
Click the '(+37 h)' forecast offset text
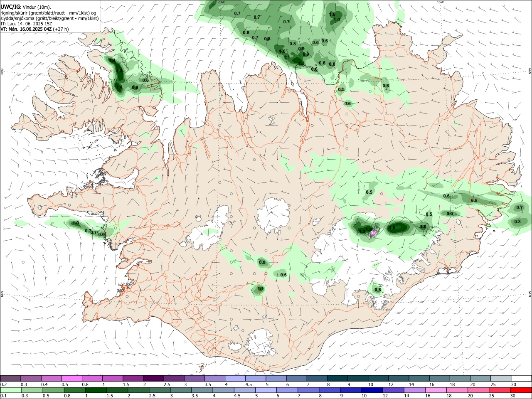61,29
